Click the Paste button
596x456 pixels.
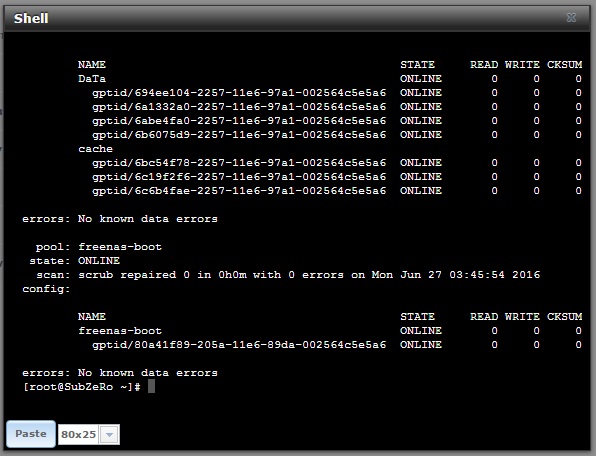point(31,434)
